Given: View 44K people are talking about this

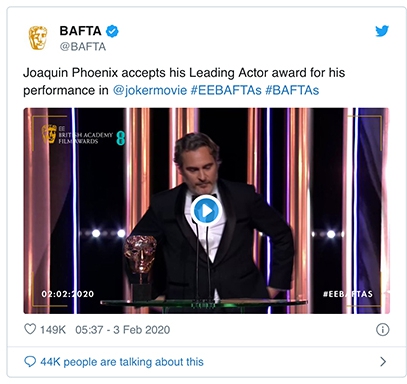Looking at the screenshot, I should (122, 362).
